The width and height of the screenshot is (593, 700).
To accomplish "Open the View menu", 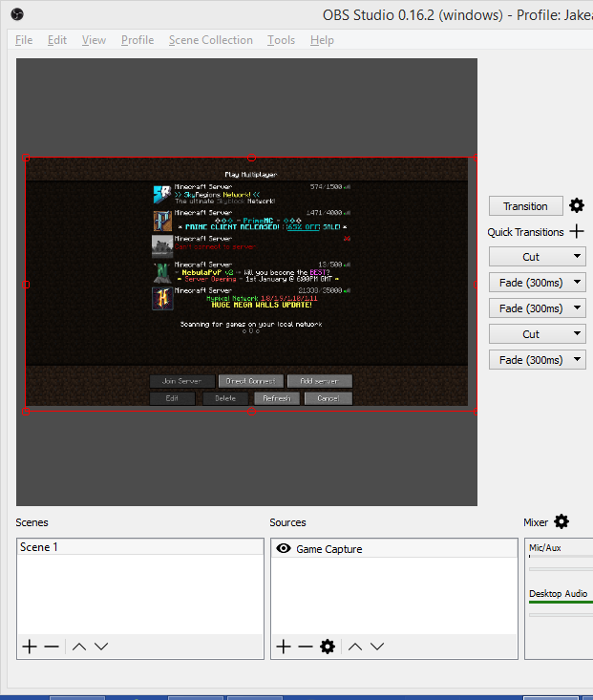I will (x=94, y=40).
